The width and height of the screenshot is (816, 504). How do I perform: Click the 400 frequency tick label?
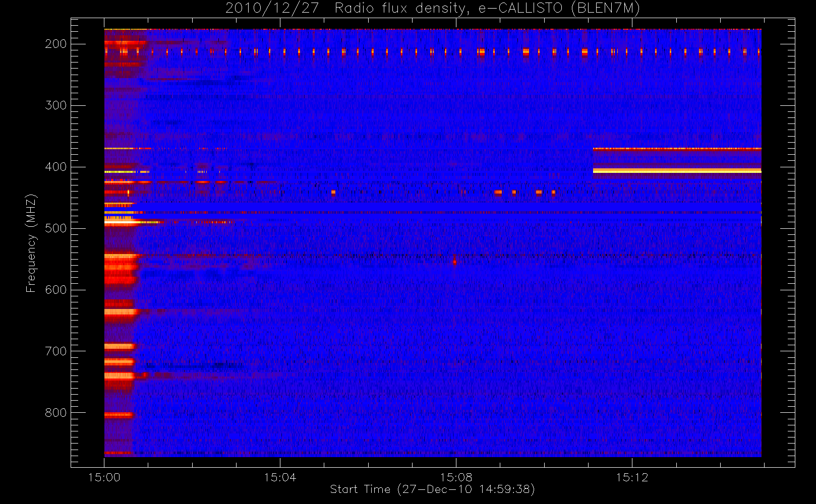point(56,167)
